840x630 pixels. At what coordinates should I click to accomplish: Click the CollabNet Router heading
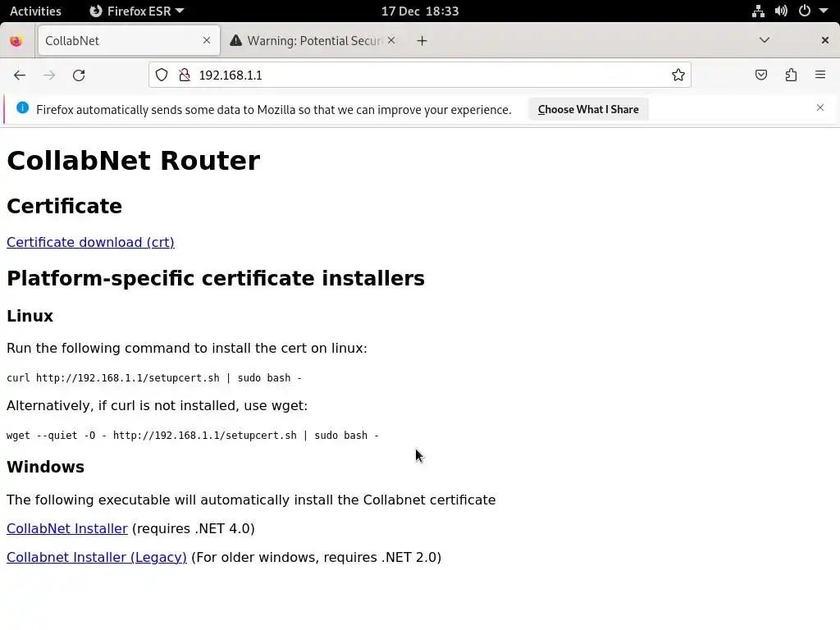coord(134,161)
